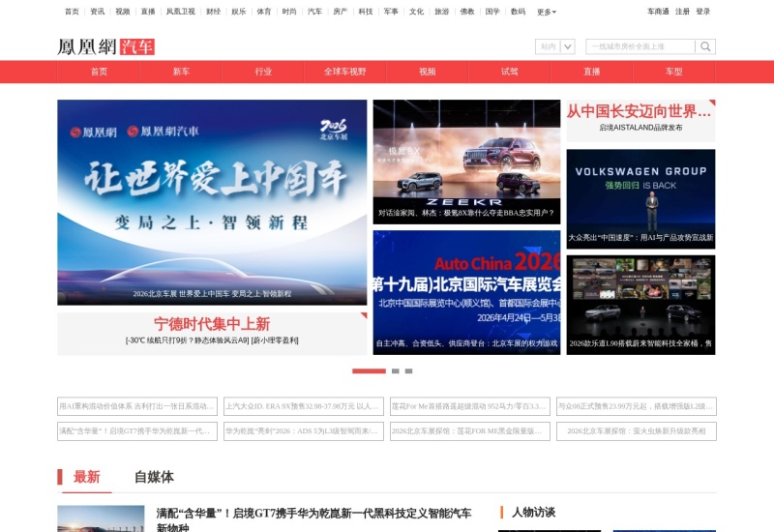Click the 用AI重构混动价值体系 吉利 headline box
The image size is (774, 532).
(137, 406)
